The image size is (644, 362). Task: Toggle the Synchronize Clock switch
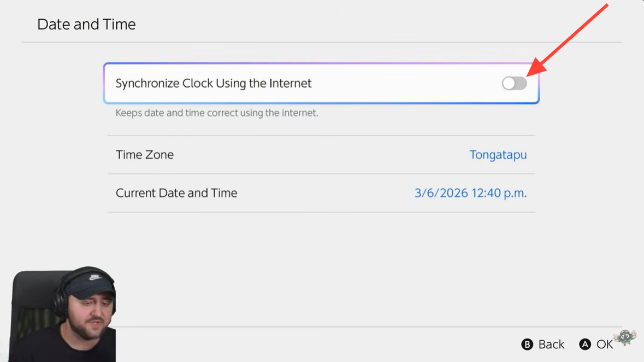515,83
